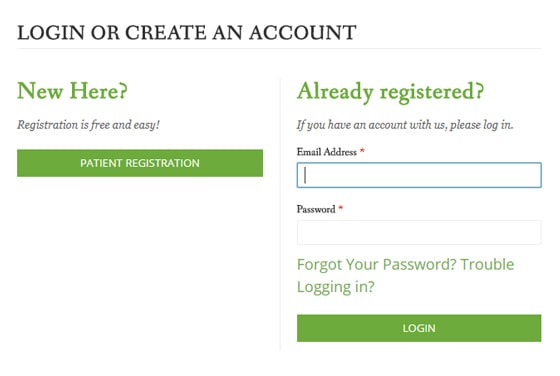Click the Logging in? line of link
The image size is (560, 376).
click(336, 287)
